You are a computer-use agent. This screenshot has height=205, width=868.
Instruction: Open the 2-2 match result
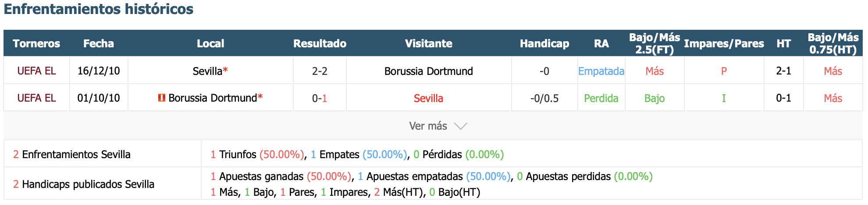(x=320, y=71)
